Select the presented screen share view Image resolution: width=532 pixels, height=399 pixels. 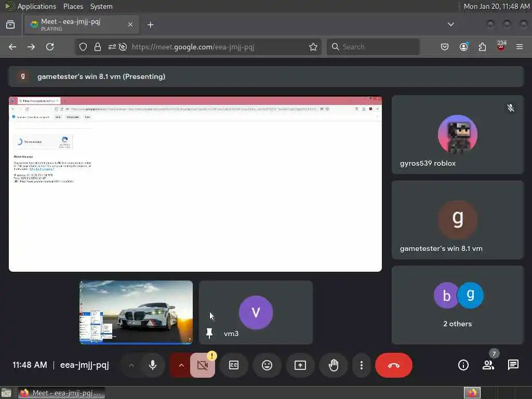(195, 184)
